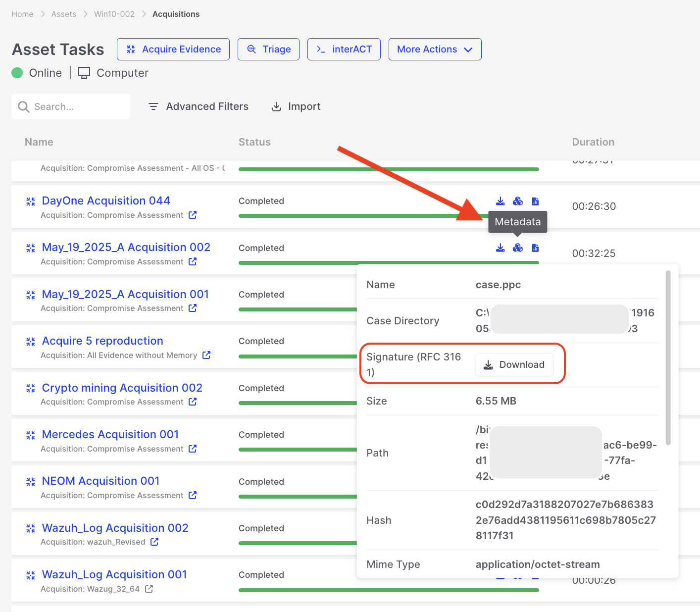
Task: Open metadata icon for DayOne Acquisition 044
Action: tap(518, 201)
